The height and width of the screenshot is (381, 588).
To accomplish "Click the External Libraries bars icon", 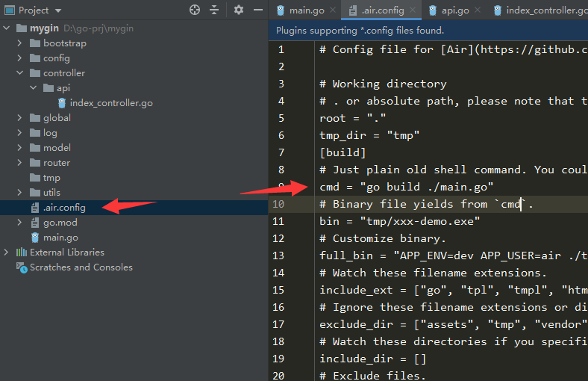I will coord(22,253).
